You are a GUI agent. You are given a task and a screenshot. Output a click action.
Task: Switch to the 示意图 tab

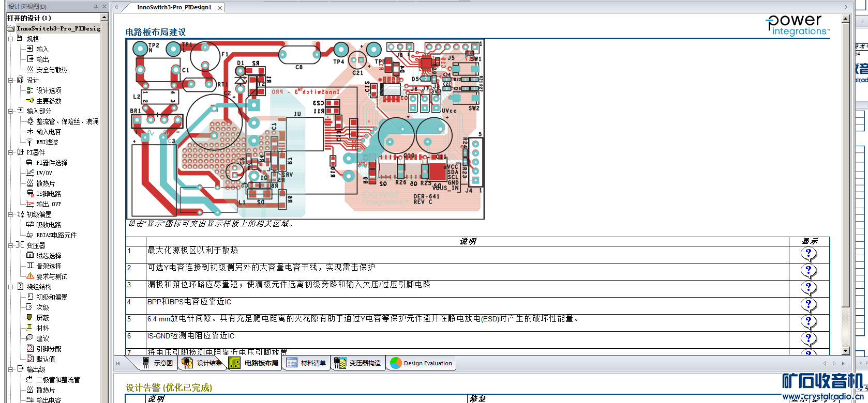click(158, 363)
